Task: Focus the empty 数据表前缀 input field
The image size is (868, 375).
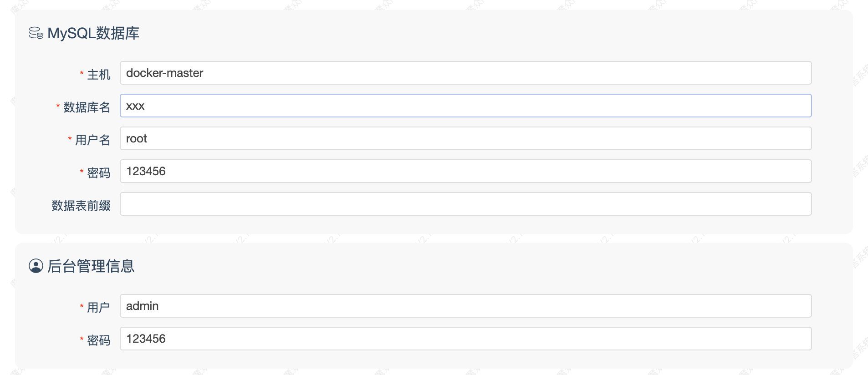Action: point(465,204)
